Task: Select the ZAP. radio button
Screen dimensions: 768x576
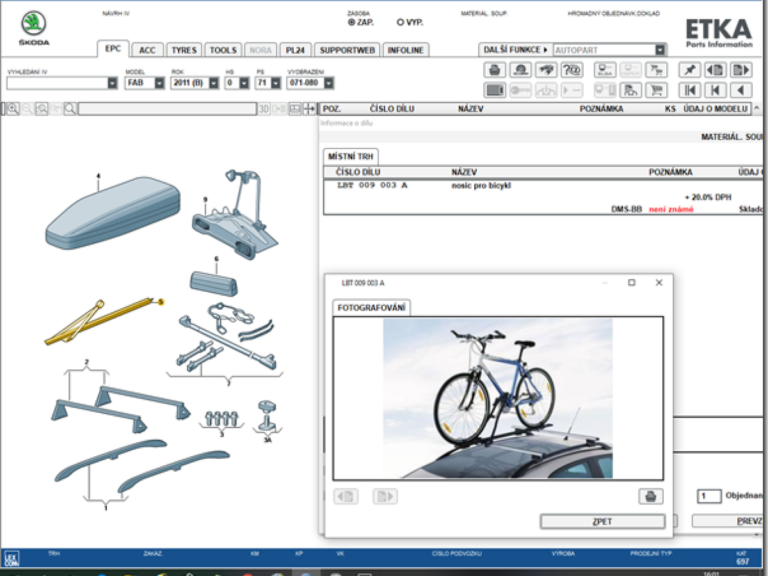Action: click(x=352, y=21)
